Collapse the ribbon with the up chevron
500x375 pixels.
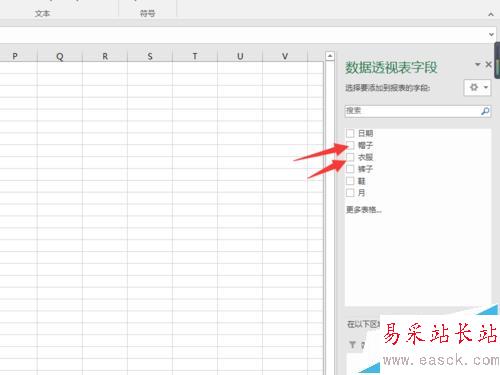pyautogui.click(x=491, y=14)
